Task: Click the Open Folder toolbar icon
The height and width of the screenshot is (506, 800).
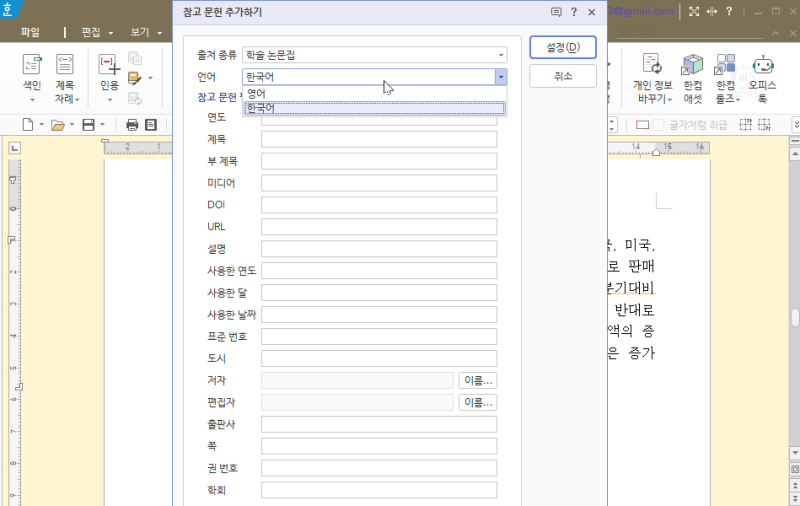Action: (x=58, y=124)
